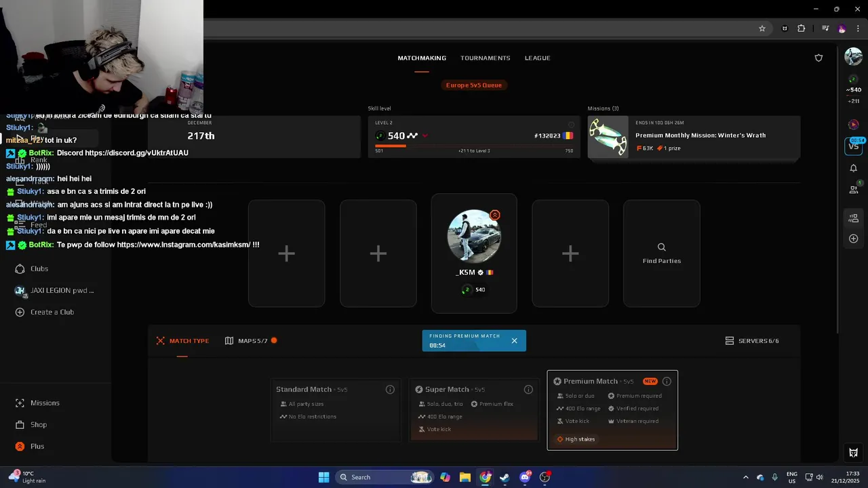Open the League tab
Viewport: 868px width, 488px height.
[x=537, y=58]
